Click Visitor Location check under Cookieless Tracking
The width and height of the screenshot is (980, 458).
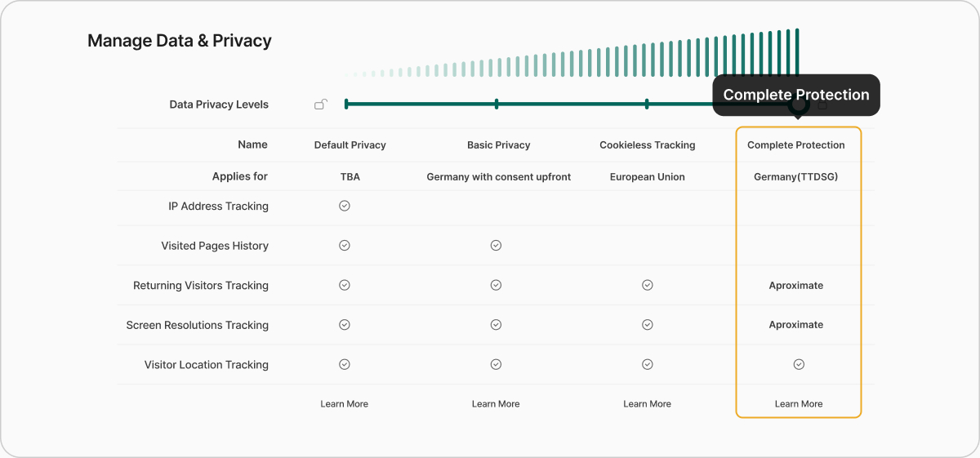(x=648, y=364)
